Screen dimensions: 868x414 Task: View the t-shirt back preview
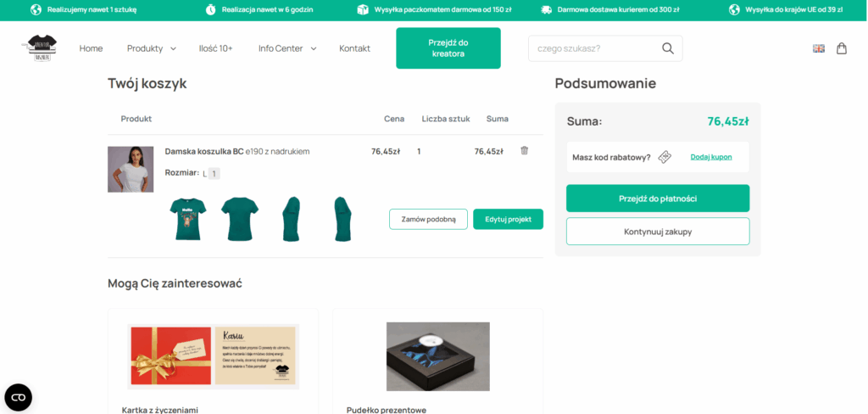click(x=240, y=219)
